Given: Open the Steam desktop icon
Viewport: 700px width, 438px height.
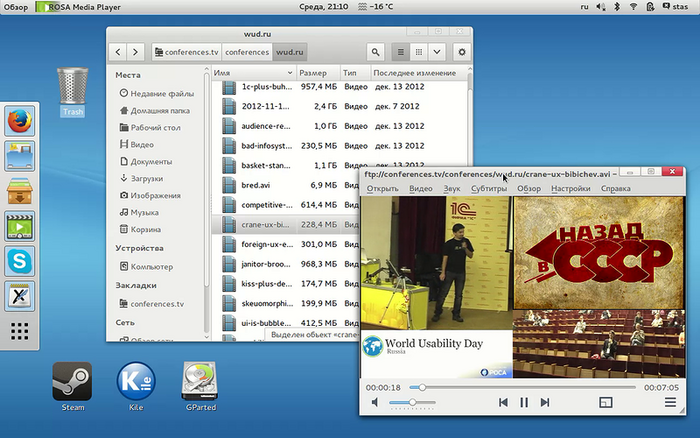Looking at the screenshot, I should [72, 381].
